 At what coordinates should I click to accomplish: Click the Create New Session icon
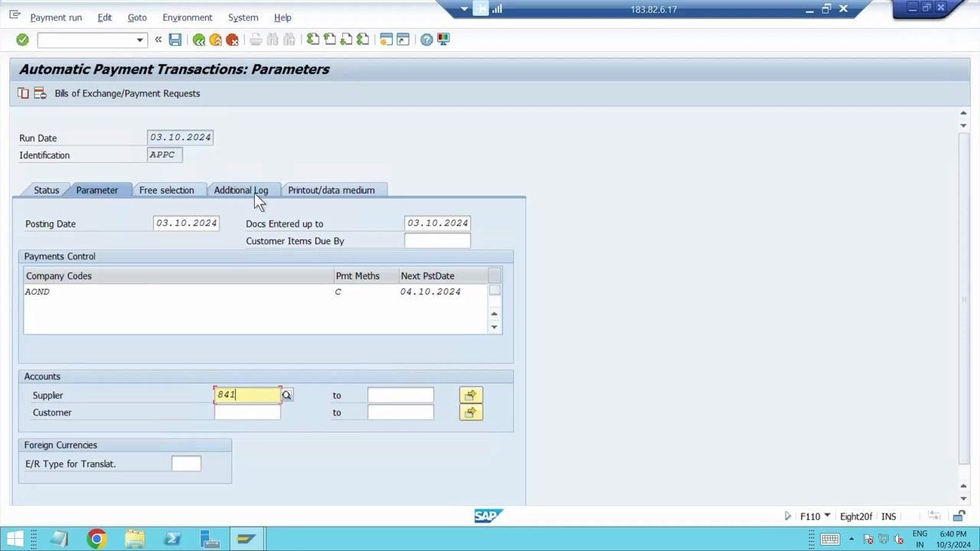tap(387, 40)
